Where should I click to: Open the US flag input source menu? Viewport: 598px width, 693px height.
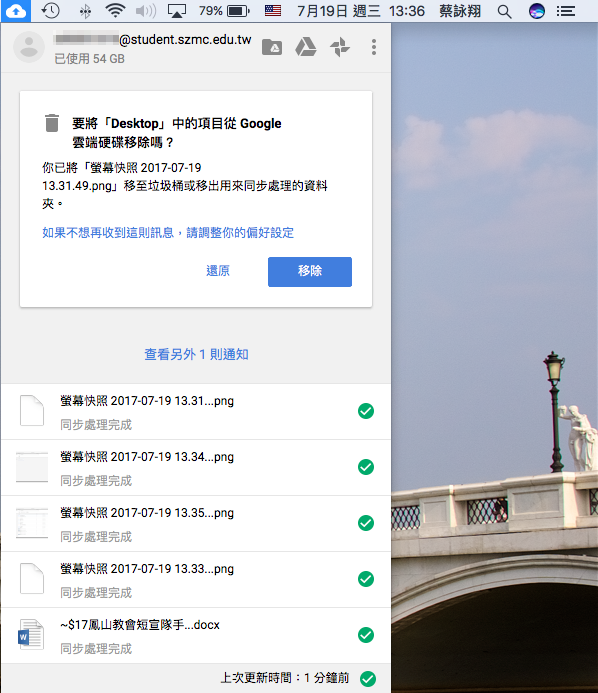[273, 11]
